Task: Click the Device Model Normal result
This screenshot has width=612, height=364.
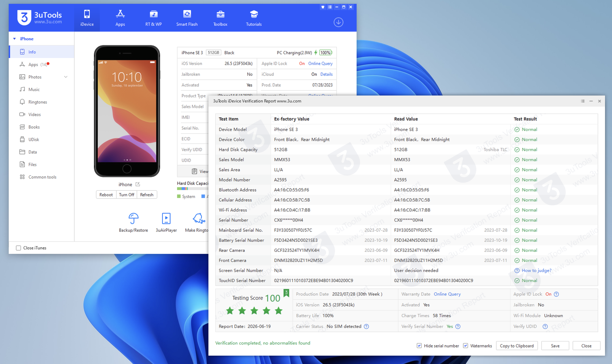Action: [526, 130]
